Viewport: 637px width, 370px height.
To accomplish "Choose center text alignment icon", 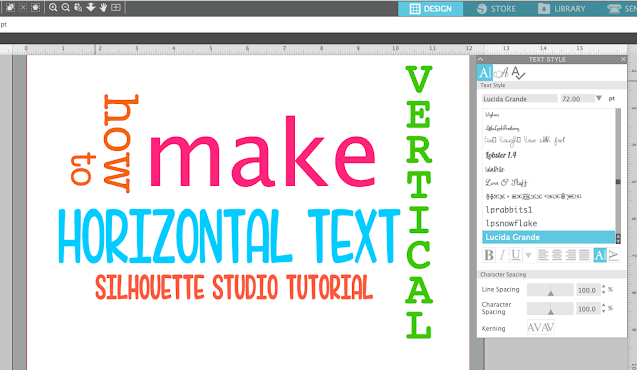I will tap(557, 255).
